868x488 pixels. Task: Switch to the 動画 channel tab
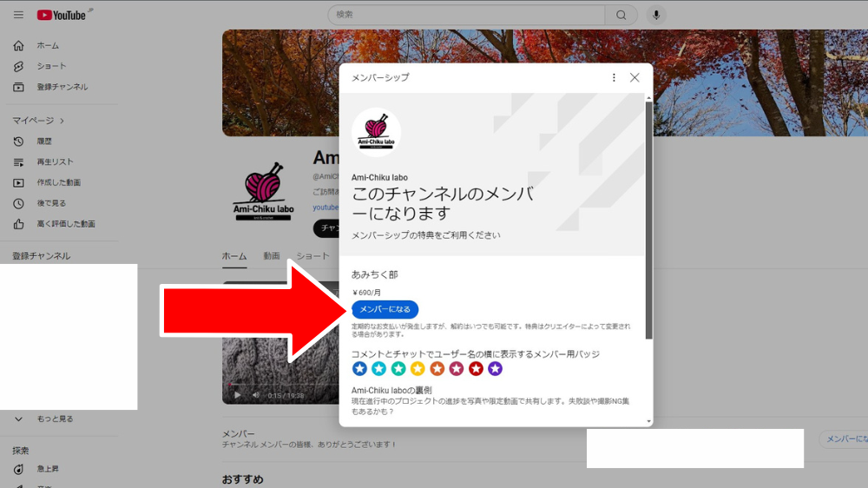point(271,256)
